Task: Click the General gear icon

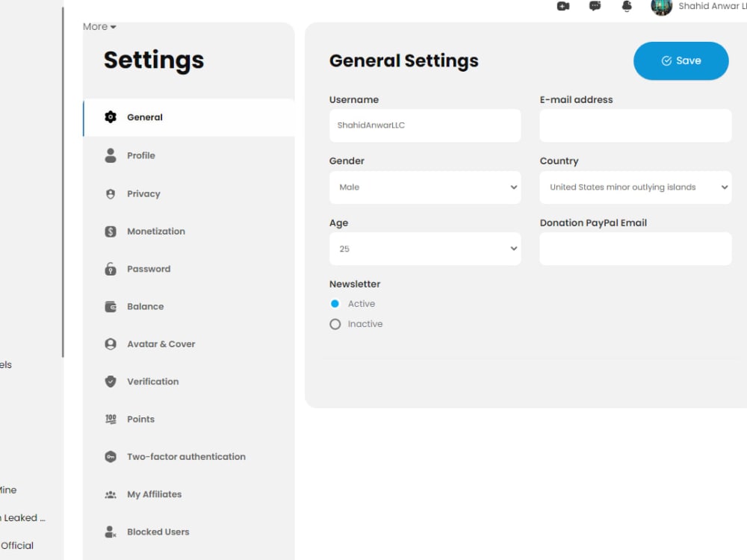Action: pyautogui.click(x=111, y=117)
